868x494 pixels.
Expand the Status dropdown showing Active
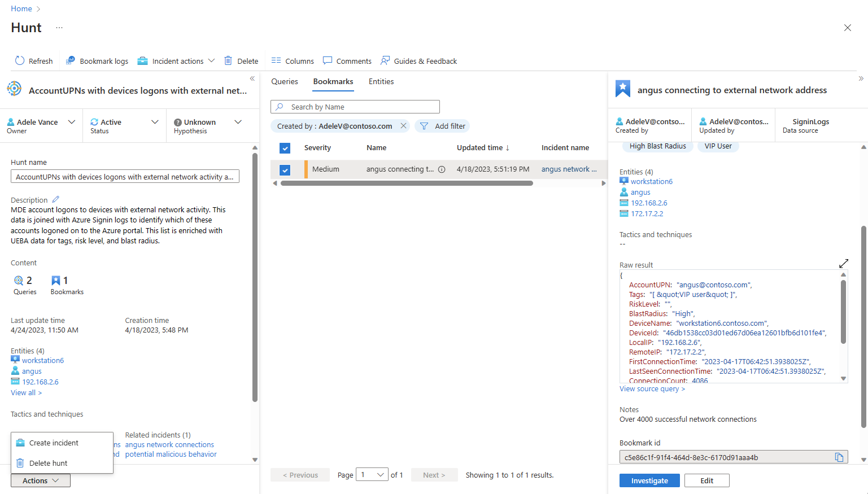pyautogui.click(x=155, y=121)
